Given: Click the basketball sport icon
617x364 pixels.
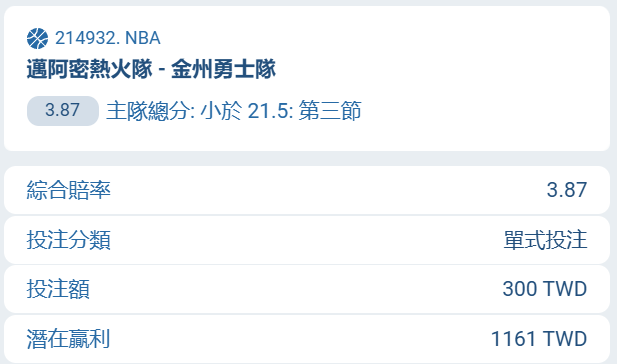Looking at the screenshot, I should tap(37, 38).
